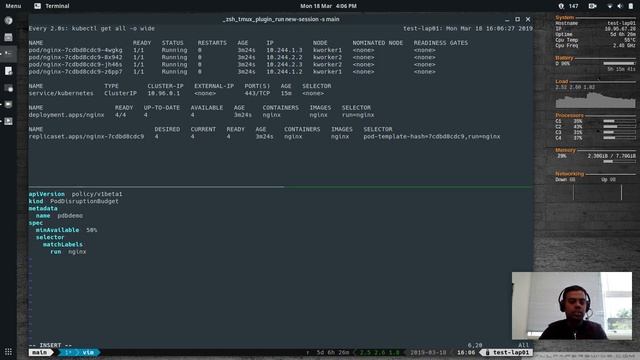
Task: Select pod/nginx-7cdbd8cdc9-jh46s row
Action: pyautogui.click(x=232, y=64)
